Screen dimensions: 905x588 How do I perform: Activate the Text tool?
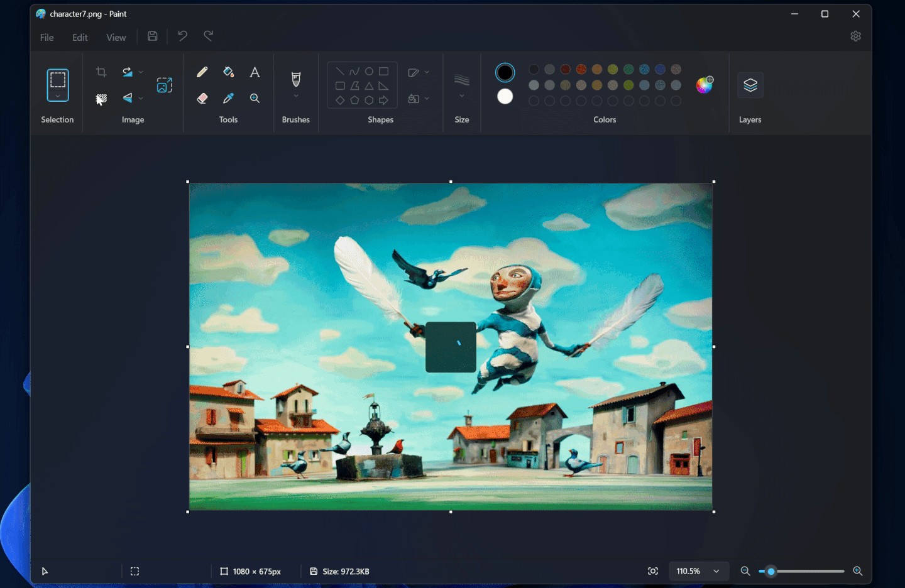tap(255, 72)
